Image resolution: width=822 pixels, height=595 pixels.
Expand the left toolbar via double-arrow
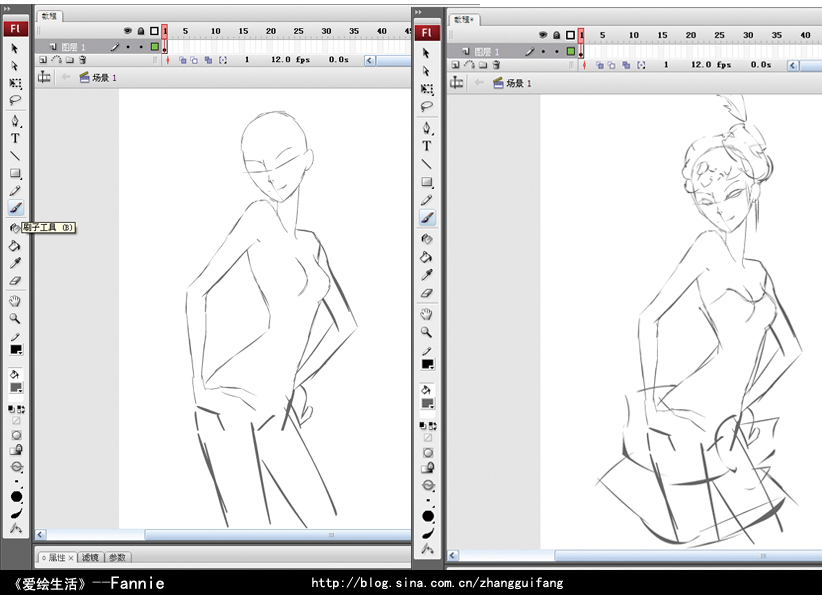click(7, 9)
